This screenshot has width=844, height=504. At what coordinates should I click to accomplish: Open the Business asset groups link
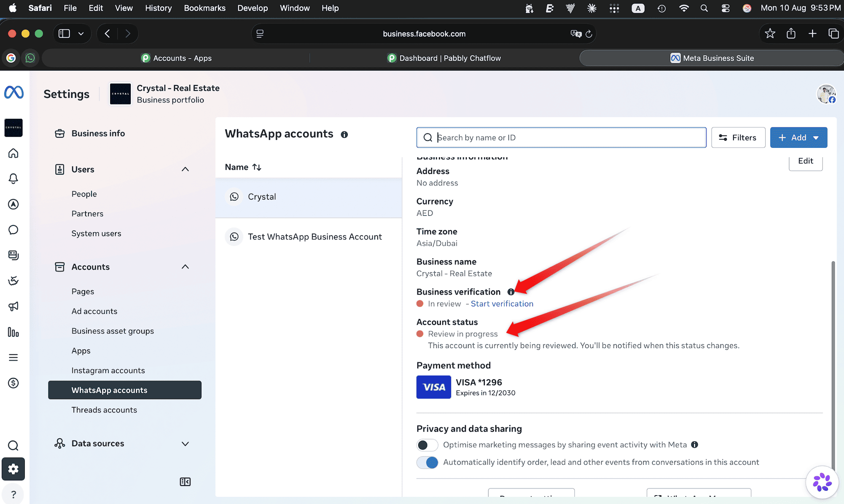113,331
